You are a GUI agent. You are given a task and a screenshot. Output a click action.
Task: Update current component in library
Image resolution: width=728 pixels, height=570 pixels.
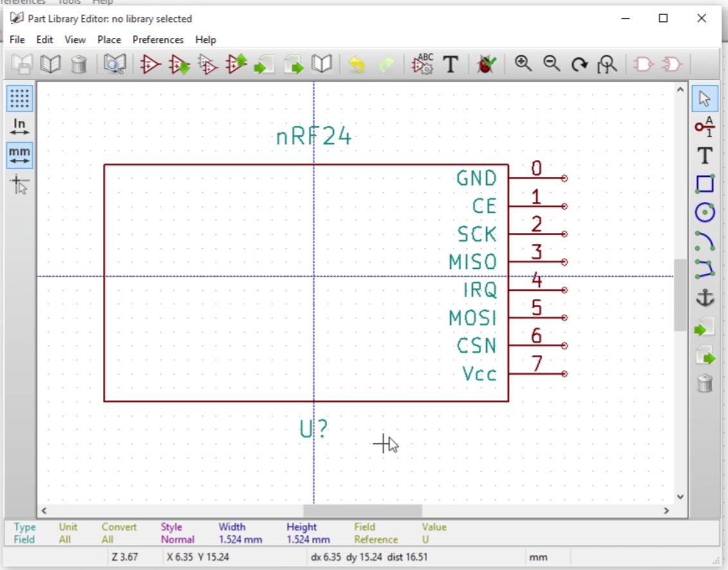tap(236, 64)
